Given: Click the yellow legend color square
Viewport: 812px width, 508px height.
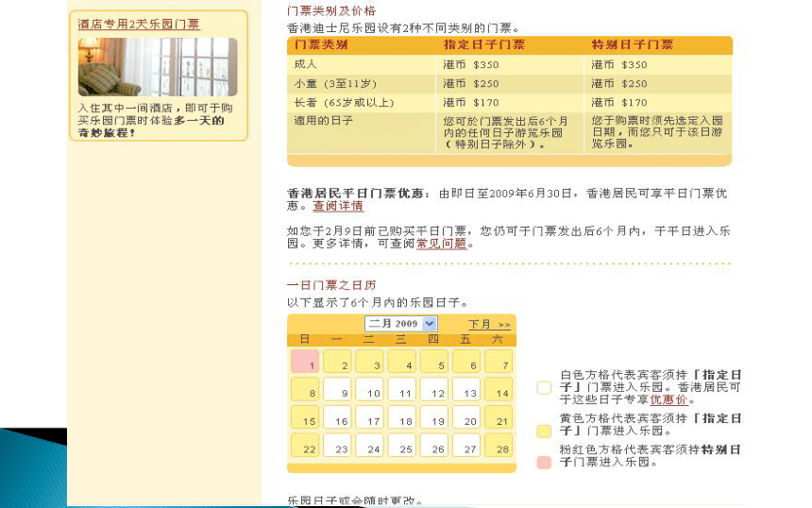Looking at the screenshot, I should tap(544, 432).
